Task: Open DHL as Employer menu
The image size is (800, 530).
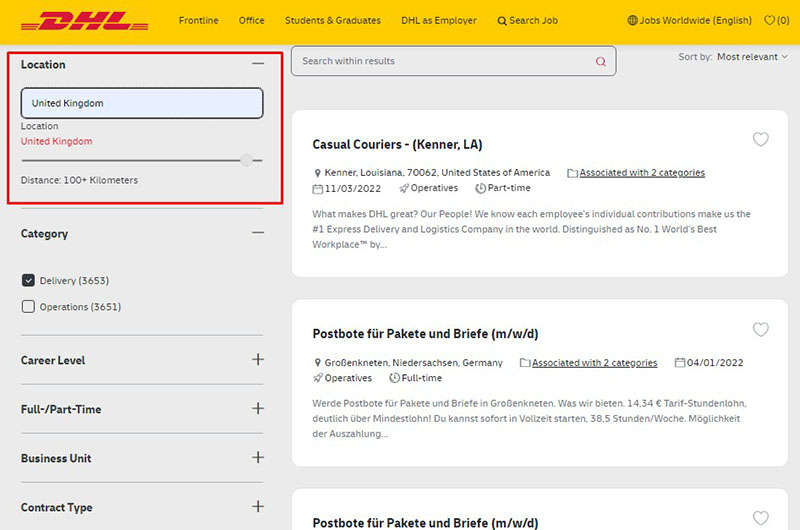Action: (x=439, y=20)
